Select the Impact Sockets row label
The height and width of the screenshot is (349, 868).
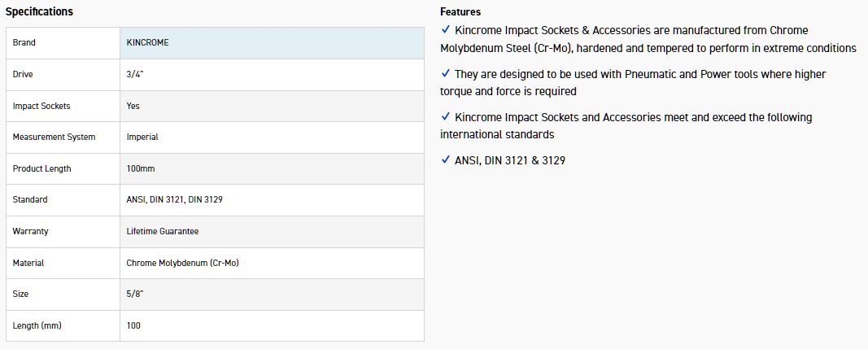pos(41,106)
